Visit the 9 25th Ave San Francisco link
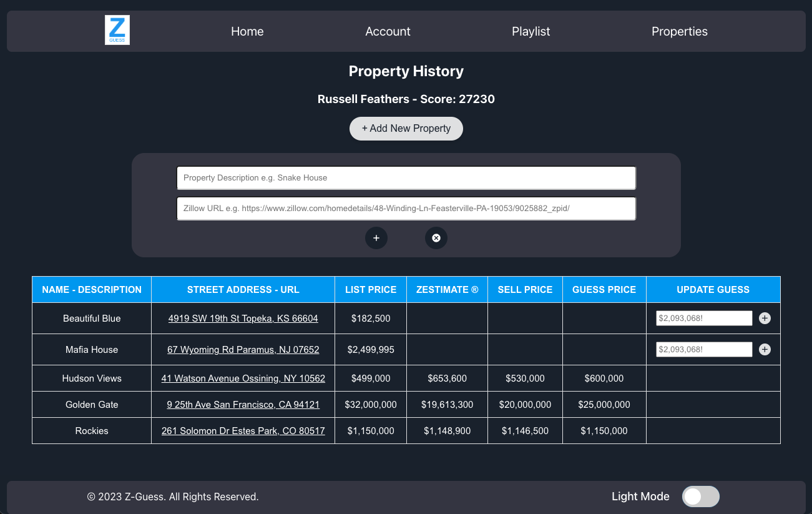The image size is (812, 514). 243,405
